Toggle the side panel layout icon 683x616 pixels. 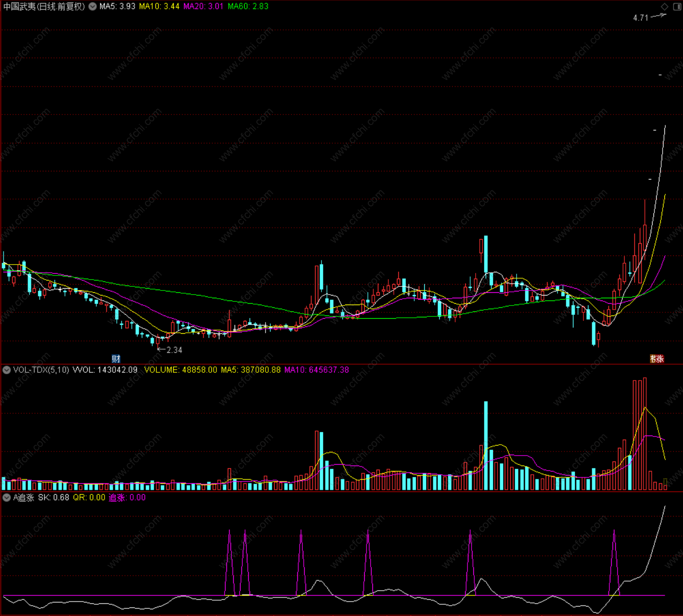tap(677, 6)
